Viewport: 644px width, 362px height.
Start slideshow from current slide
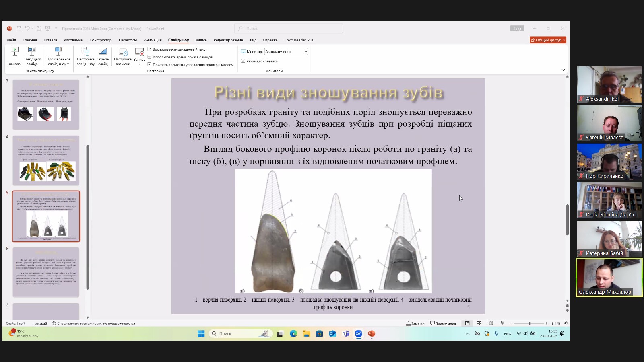click(32, 56)
